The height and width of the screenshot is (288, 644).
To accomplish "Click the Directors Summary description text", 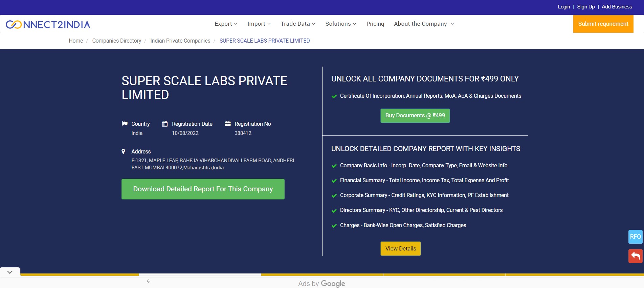I will pos(421,210).
